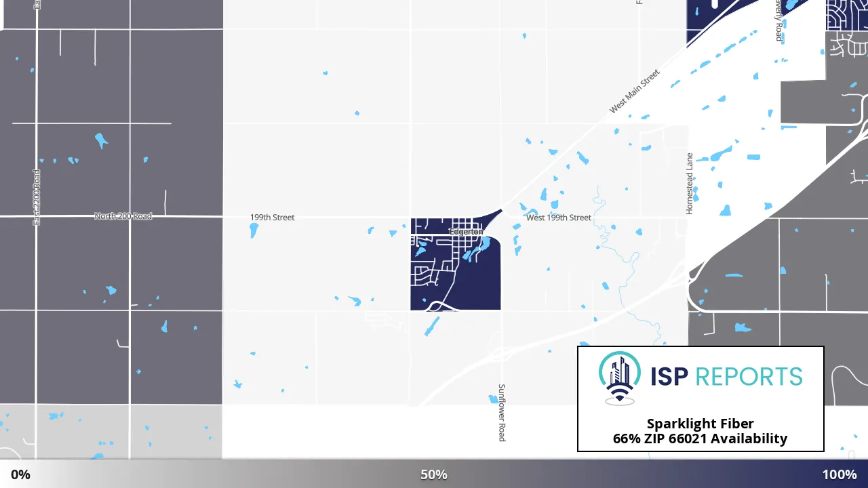The image size is (868, 488).
Task: Select the West Main Street label
Action: (634, 91)
